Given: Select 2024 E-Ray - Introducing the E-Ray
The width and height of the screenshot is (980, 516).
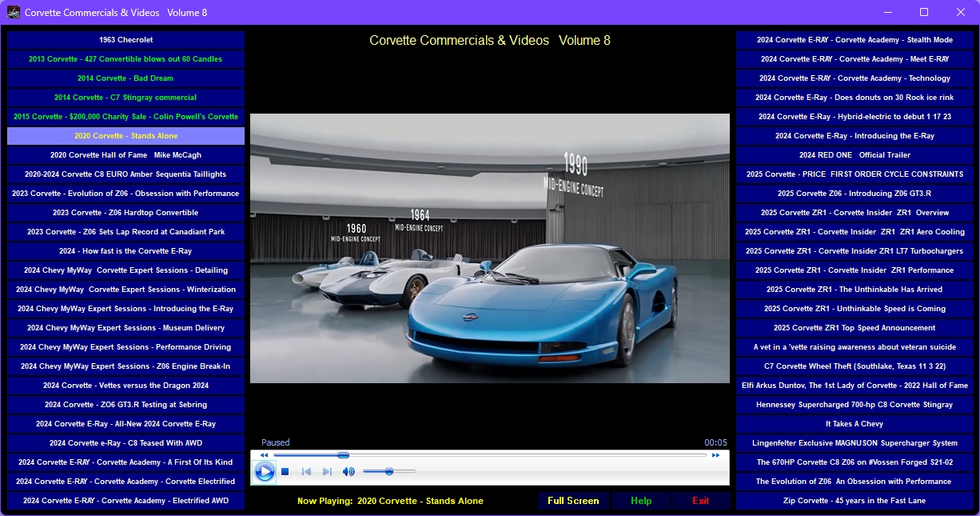Looking at the screenshot, I should 855,136.
